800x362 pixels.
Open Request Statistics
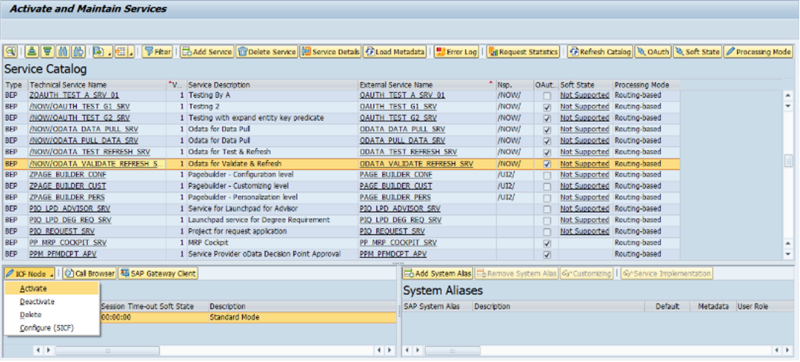point(523,51)
